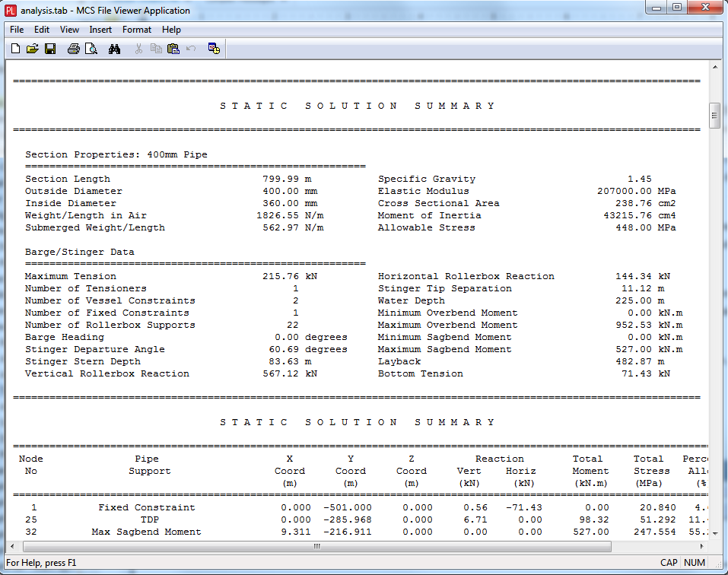Screen dimensions: 728x575
Task: Click the Undo arrow icon
Action: (x=190, y=49)
